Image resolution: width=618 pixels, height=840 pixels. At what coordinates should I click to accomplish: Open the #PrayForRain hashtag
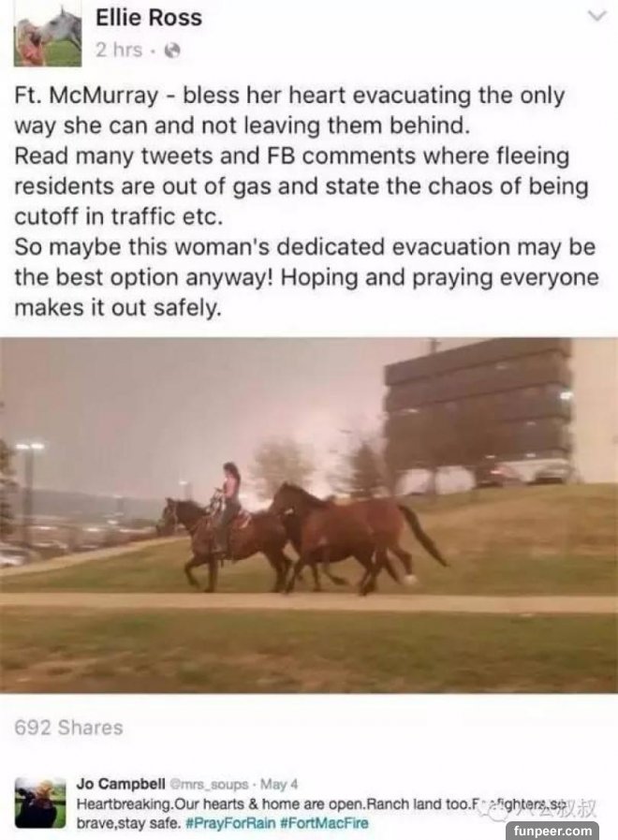pos(230,823)
